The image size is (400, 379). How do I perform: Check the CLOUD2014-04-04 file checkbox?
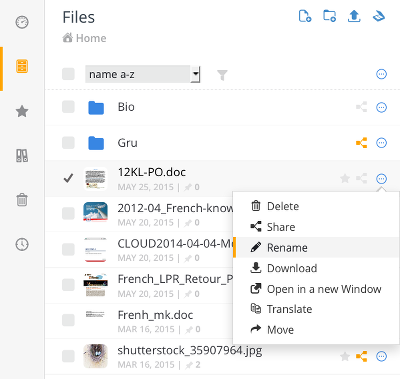[x=68, y=249]
